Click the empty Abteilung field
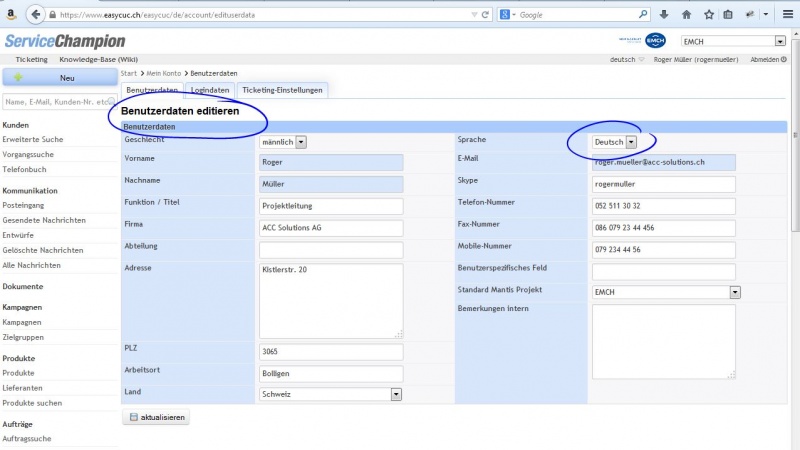 pos(331,250)
